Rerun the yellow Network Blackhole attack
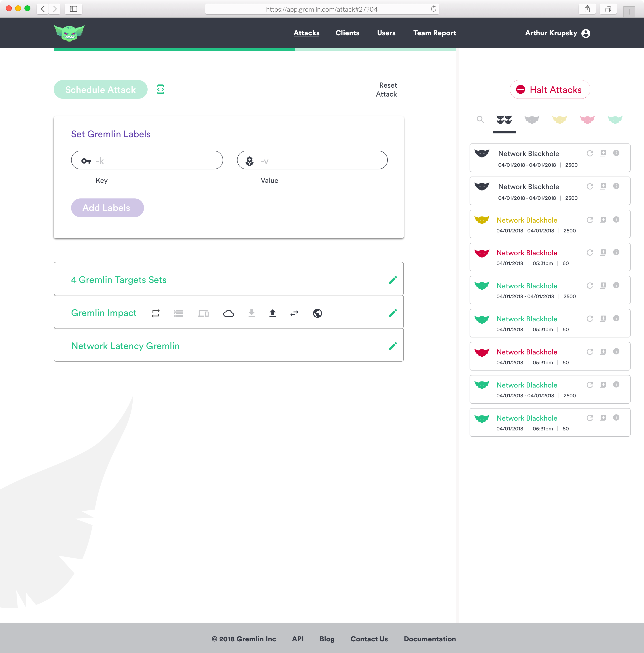Screen dimensions: 644x653 coord(590,220)
